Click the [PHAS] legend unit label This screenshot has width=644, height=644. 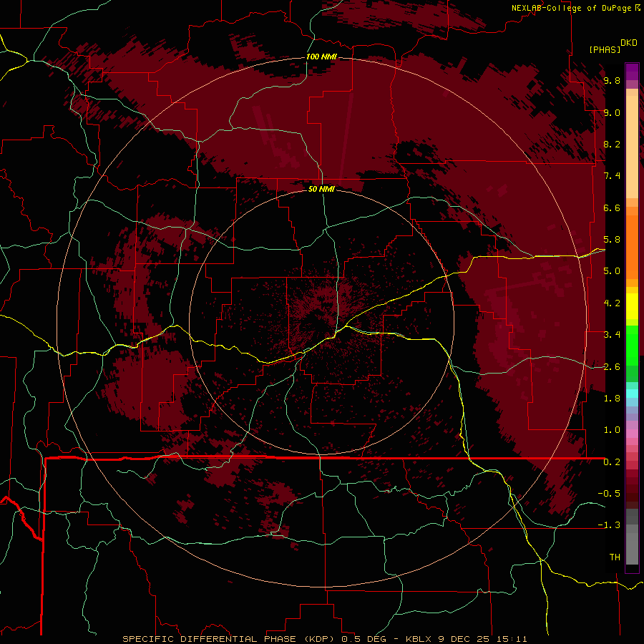[605, 49]
